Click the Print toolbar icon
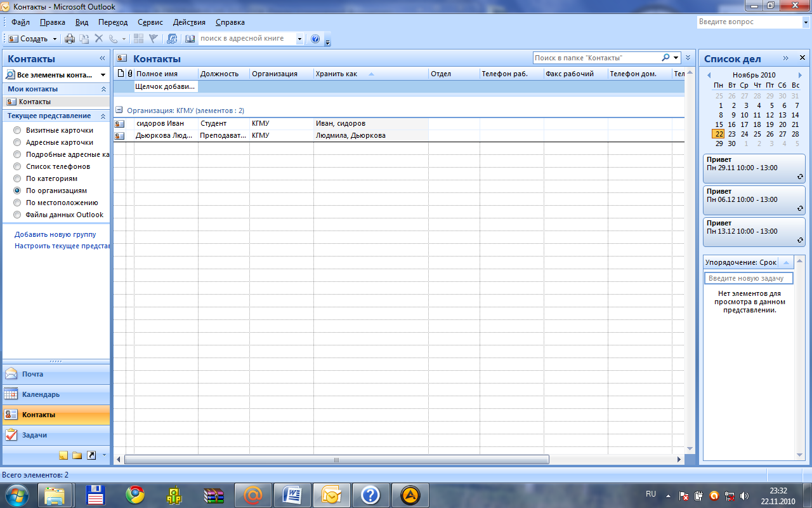 click(70, 39)
